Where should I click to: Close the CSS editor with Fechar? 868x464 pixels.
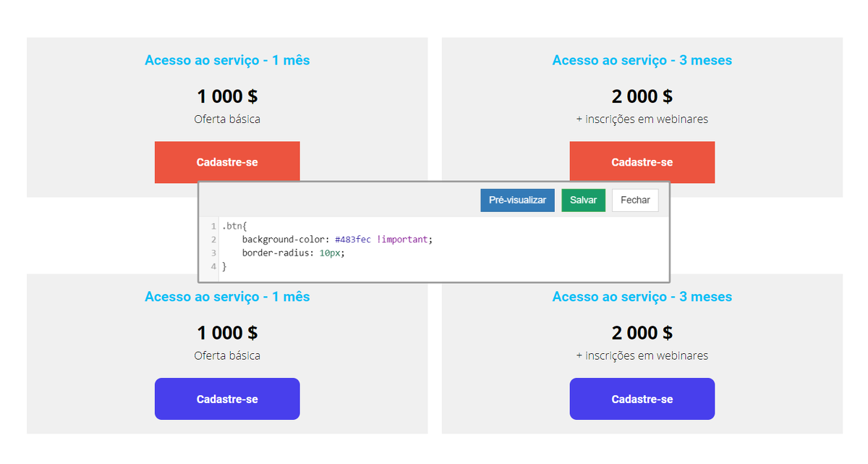[635, 201]
